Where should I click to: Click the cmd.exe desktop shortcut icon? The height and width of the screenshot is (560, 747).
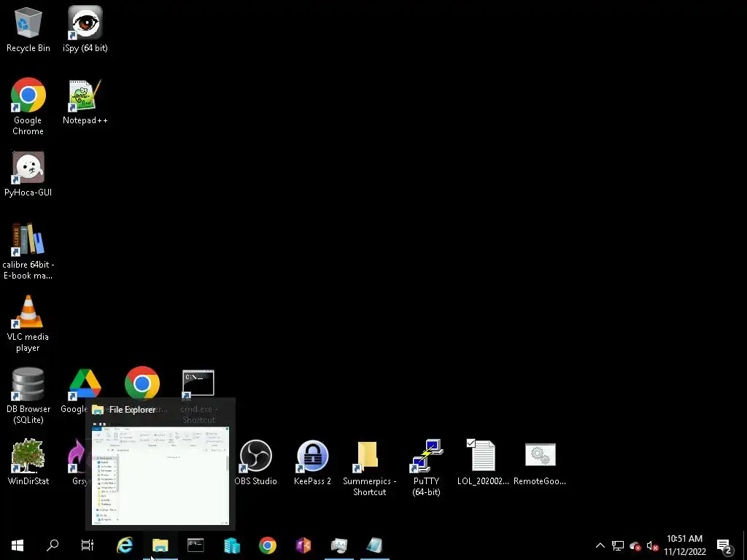point(198,384)
